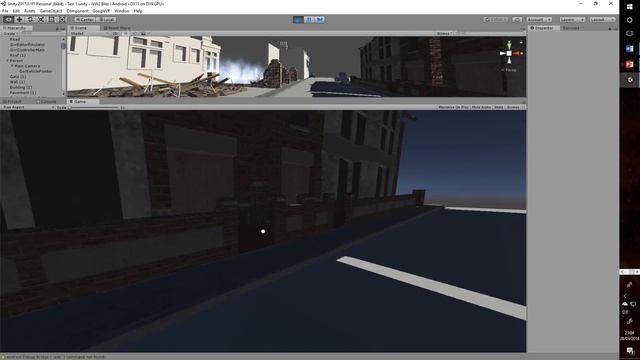Screen dimensions: 640x360
Task: Switch to the Hierarchy tab
Action: pyautogui.click(x=16, y=28)
